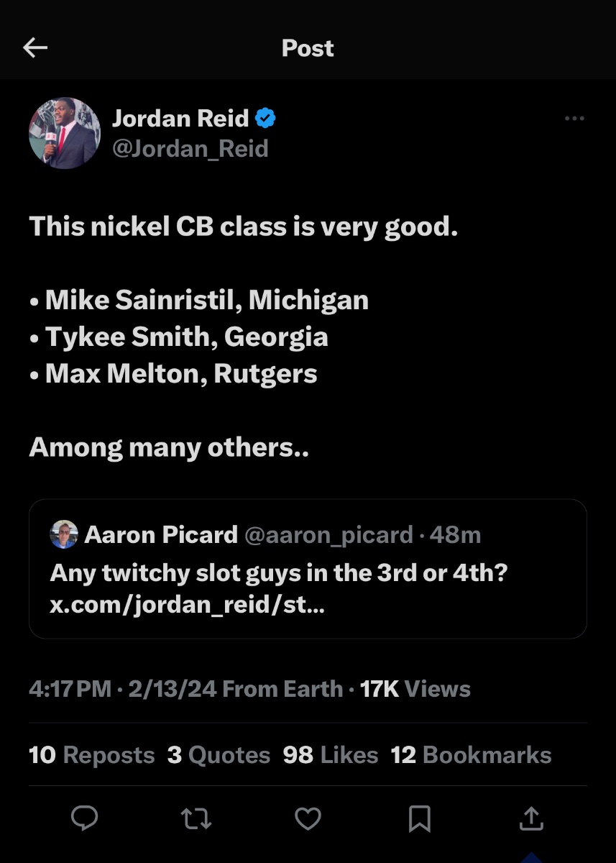
Task: Open the Jordan Reid display name
Action: (x=180, y=118)
